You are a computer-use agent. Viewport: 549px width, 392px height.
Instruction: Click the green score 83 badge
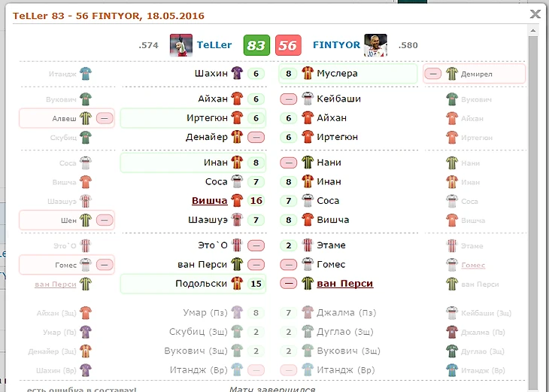[x=256, y=45]
